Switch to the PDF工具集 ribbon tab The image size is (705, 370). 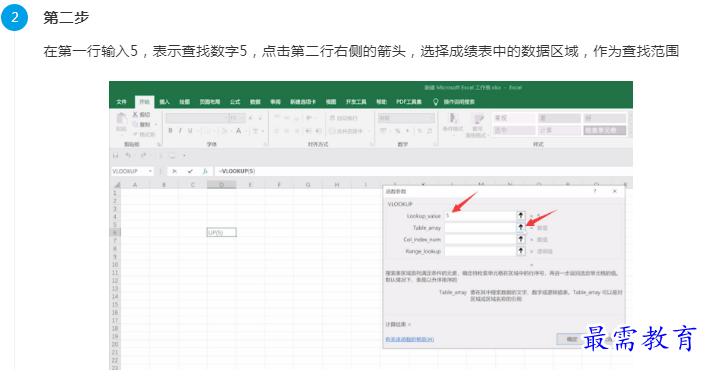tap(409, 102)
